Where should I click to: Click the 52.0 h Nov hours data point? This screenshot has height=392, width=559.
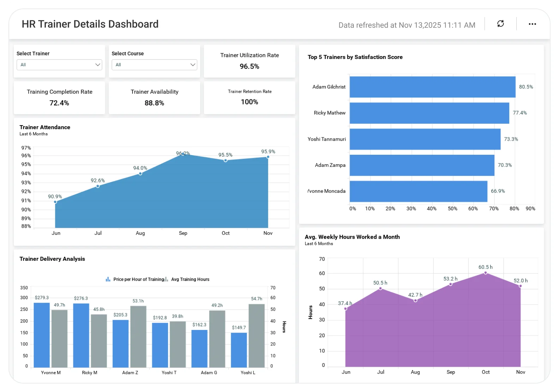(x=521, y=286)
